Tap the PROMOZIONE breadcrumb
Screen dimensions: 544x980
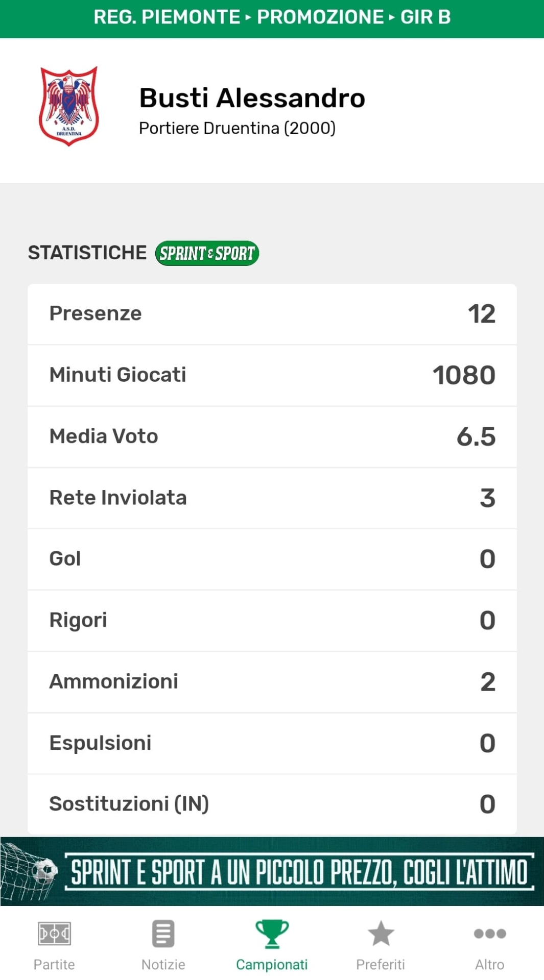320,17
